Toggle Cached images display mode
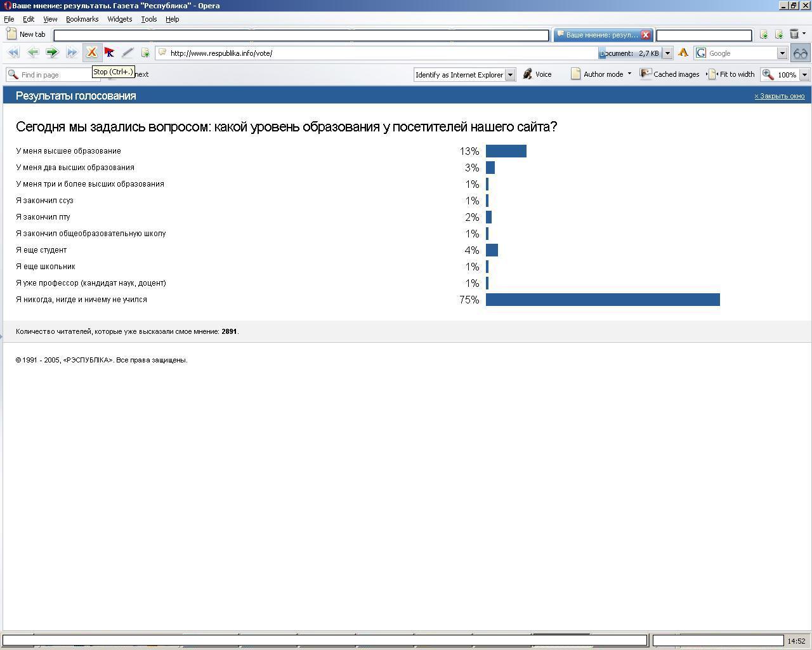The image size is (812, 650). 670,74
